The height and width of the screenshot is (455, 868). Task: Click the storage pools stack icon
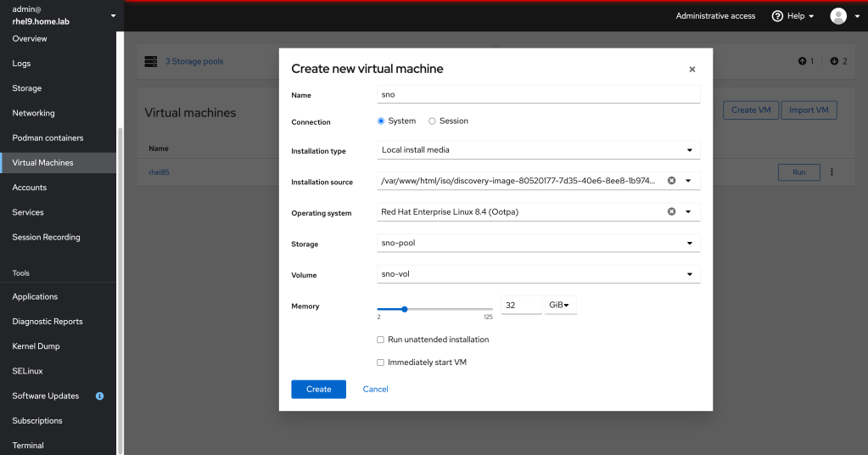coord(151,61)
